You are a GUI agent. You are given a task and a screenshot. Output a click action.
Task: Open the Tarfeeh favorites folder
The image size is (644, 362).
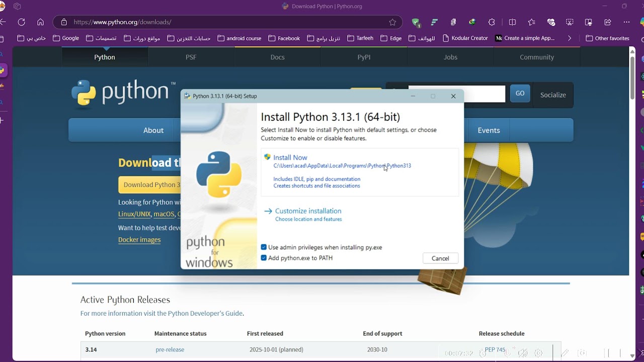click(x=360, y=38)
